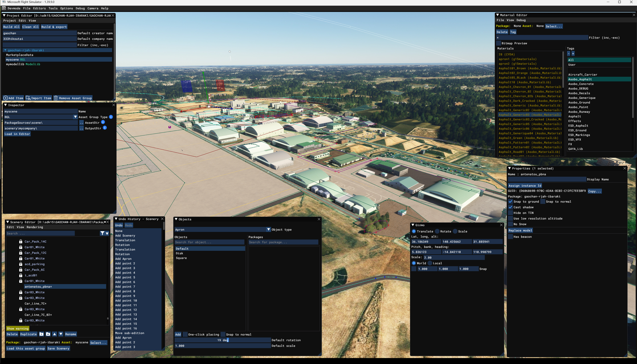Click the Remove Asset Group trash button
This screenshot has width=637, height=364.
point(73,98)
